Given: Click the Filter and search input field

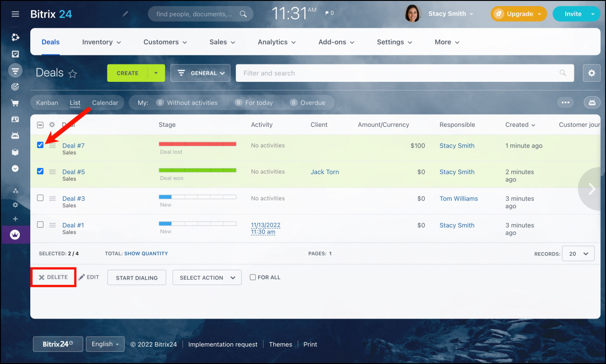Looking at the screenshot, I should 405,73.
